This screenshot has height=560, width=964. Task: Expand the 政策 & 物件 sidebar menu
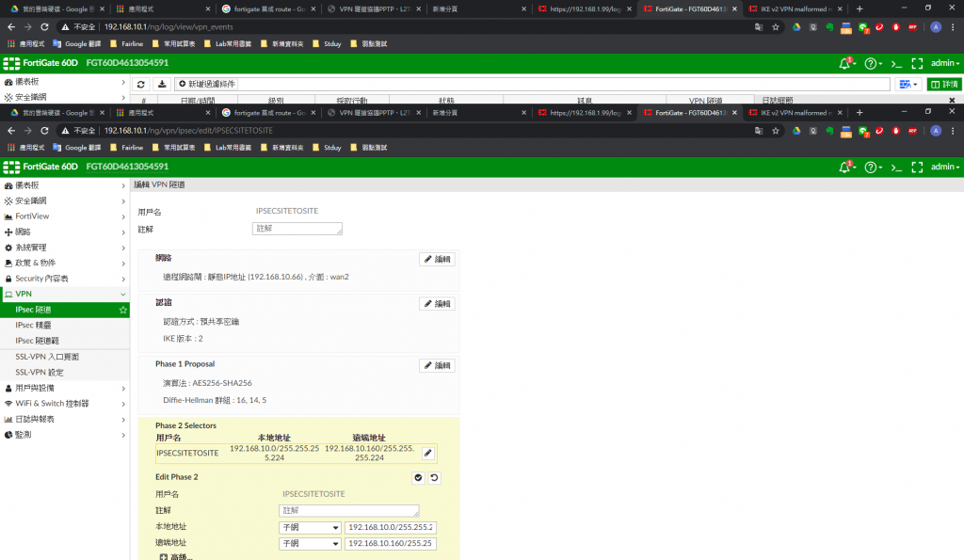[65, 263]
